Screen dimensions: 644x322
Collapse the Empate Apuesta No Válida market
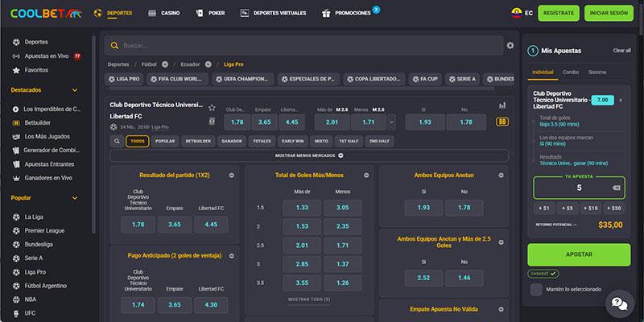(501, 309)
